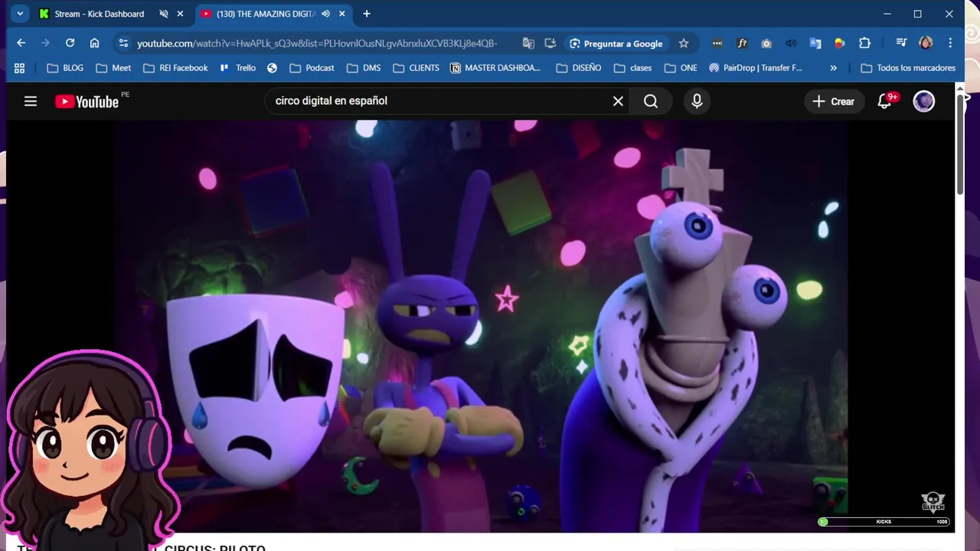Open the YouTube hamburger guide menu
980x551 pixels.
(31, 101)
